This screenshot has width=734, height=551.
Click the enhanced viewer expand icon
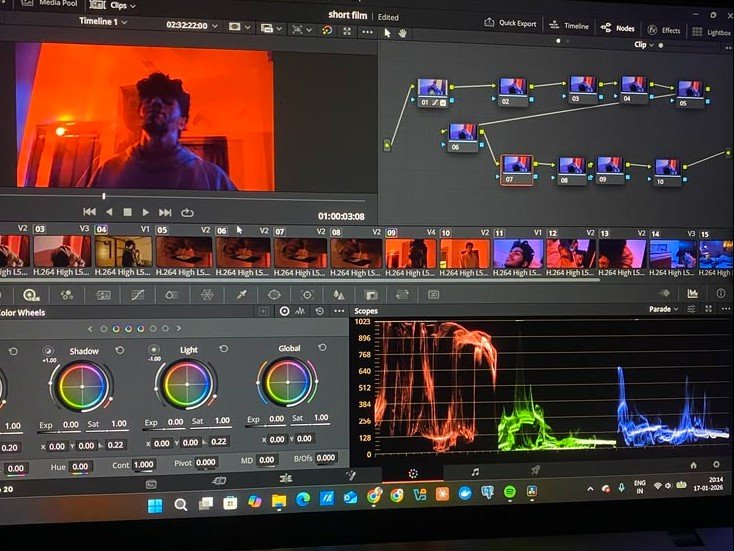(x=347, y=31)
